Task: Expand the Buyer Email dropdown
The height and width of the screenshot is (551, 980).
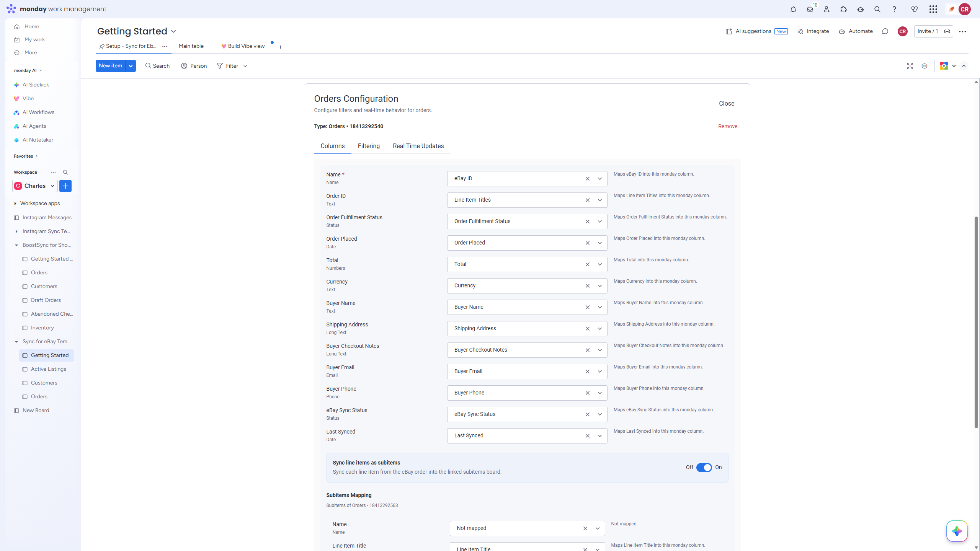Action: [600, 372]
